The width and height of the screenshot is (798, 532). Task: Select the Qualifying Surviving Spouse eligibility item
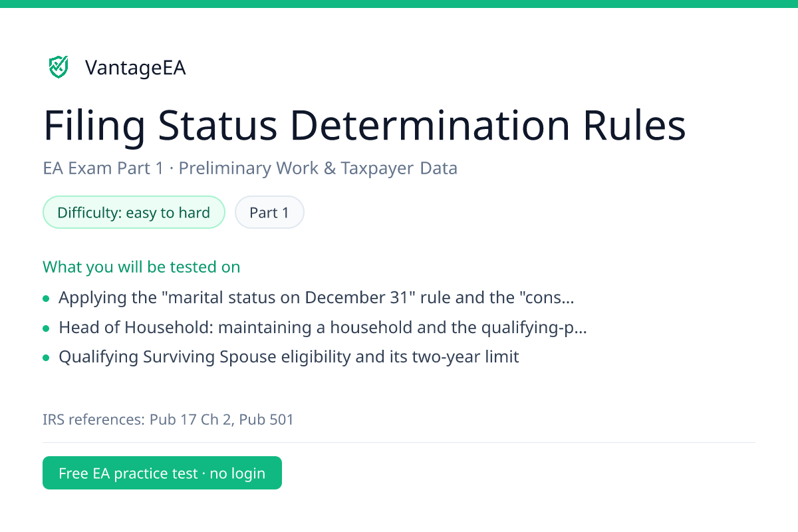point(289,357)
